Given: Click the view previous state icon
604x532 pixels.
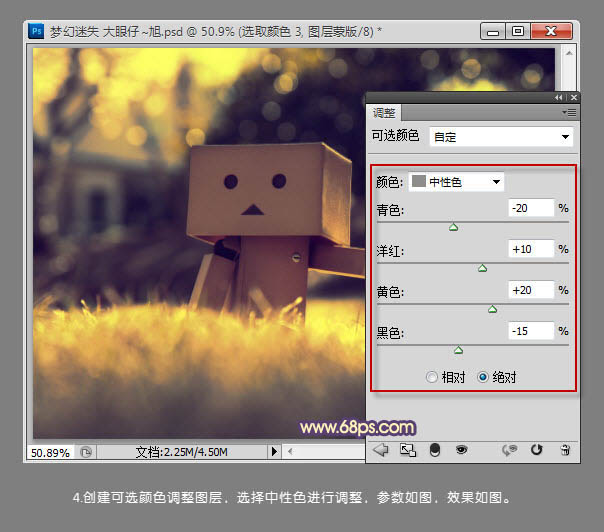Looking at the screenshot, I should pyautogui.click(x=511, y=451).
